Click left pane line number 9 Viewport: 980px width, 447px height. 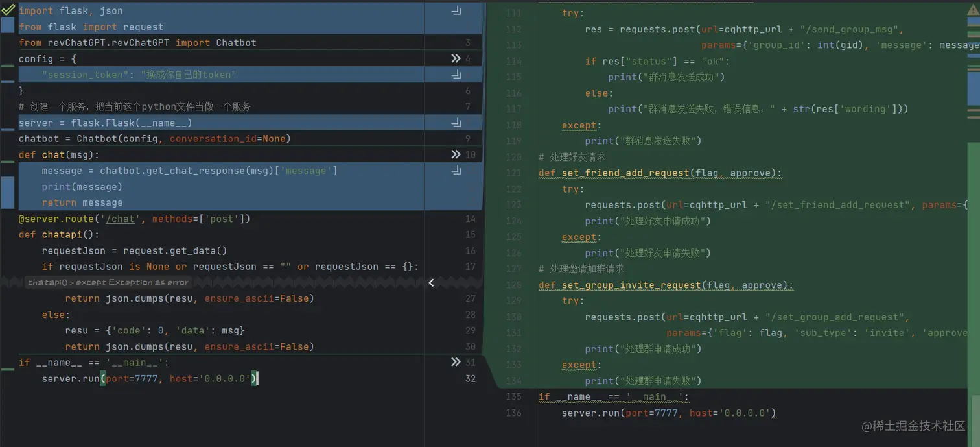[468, 138]
